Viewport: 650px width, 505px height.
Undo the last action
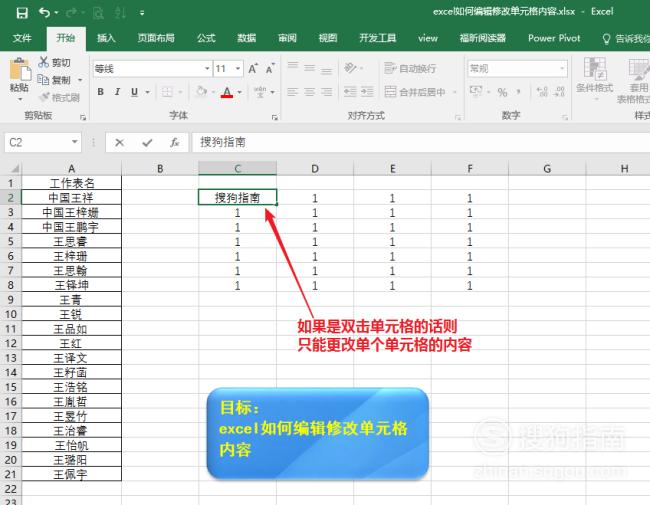44,12
